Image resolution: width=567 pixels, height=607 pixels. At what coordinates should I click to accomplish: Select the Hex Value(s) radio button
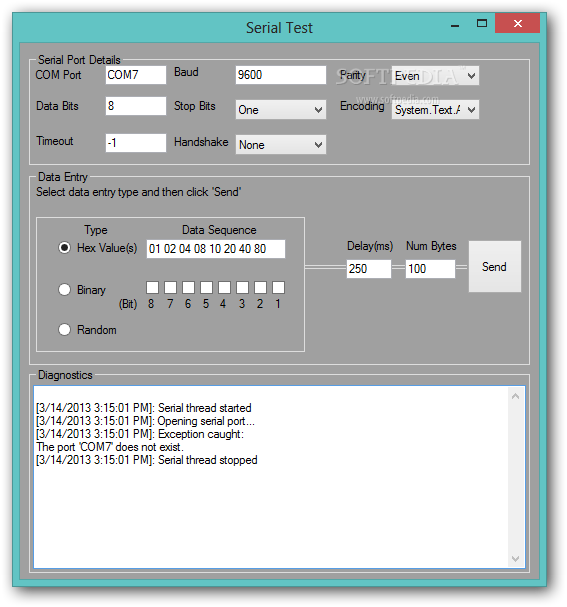[64, 248]
